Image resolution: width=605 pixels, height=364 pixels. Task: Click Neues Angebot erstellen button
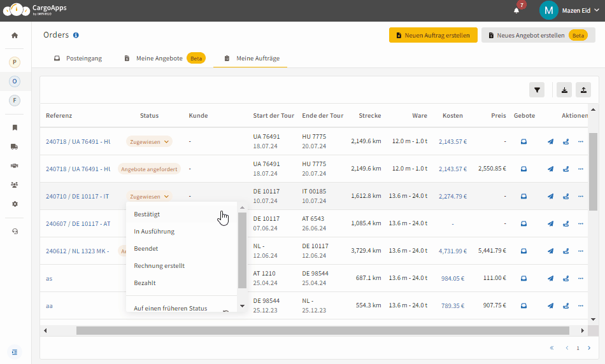click(538, 35)
